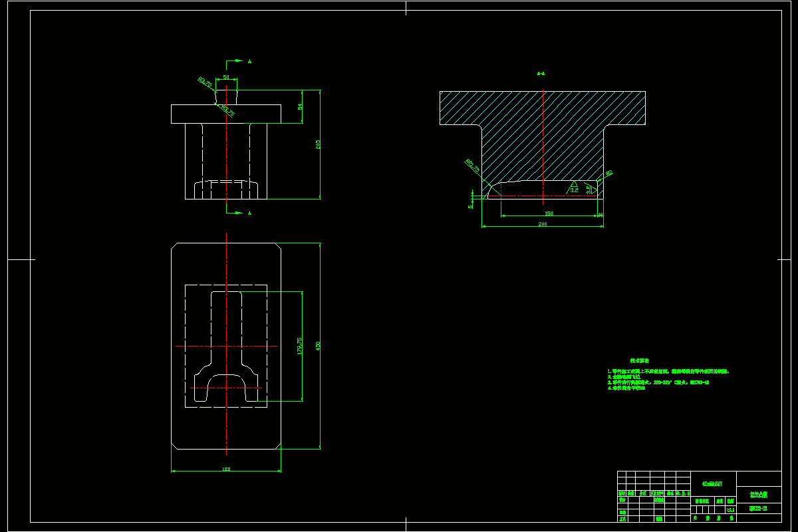Select the "R2" radius label in the section
Screen dimensions: 798x532
(x=608, y=174)
